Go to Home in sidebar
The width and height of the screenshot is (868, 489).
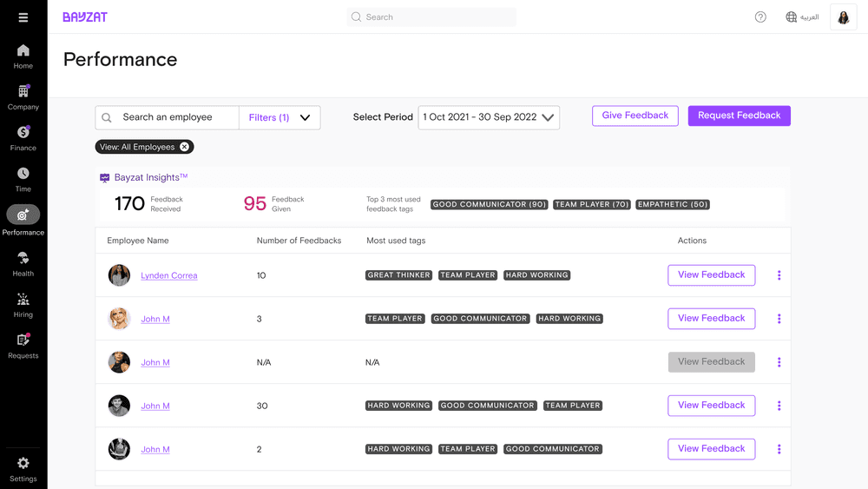point(23,56)
